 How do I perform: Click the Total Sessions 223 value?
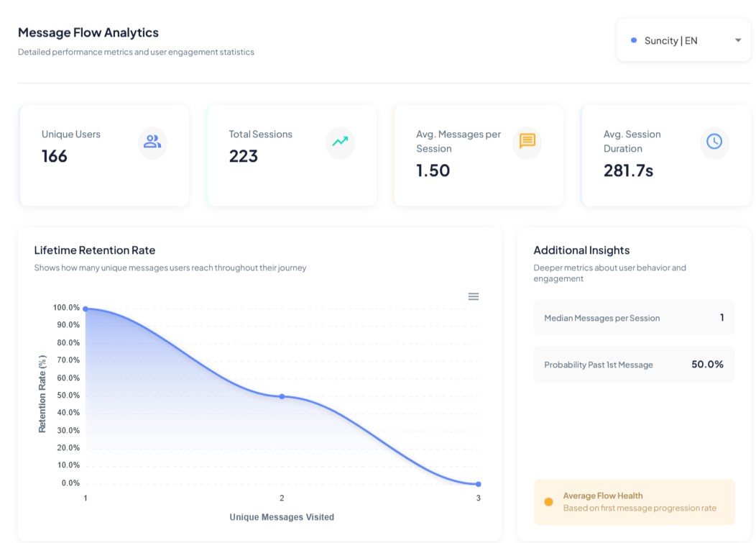(244, 156)
